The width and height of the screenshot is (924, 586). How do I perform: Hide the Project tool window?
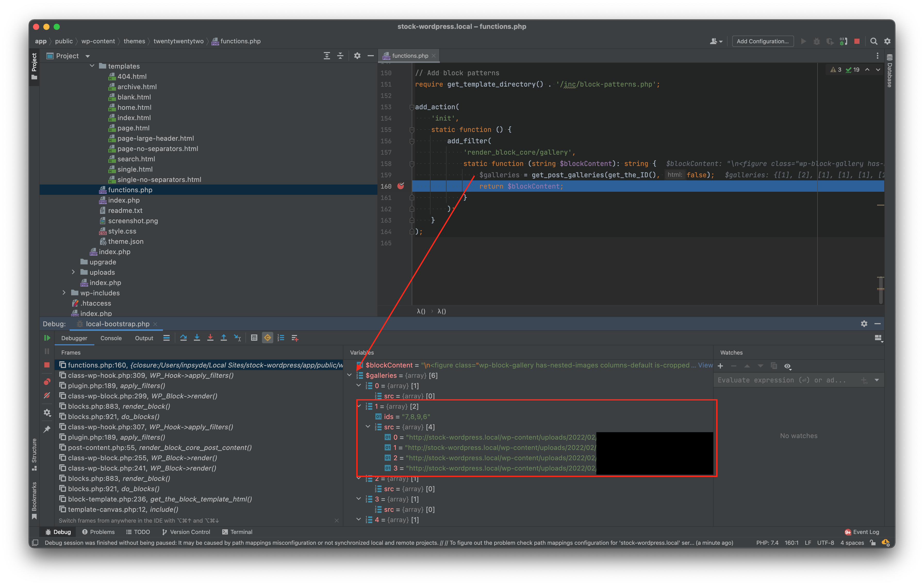pos(370,56)
